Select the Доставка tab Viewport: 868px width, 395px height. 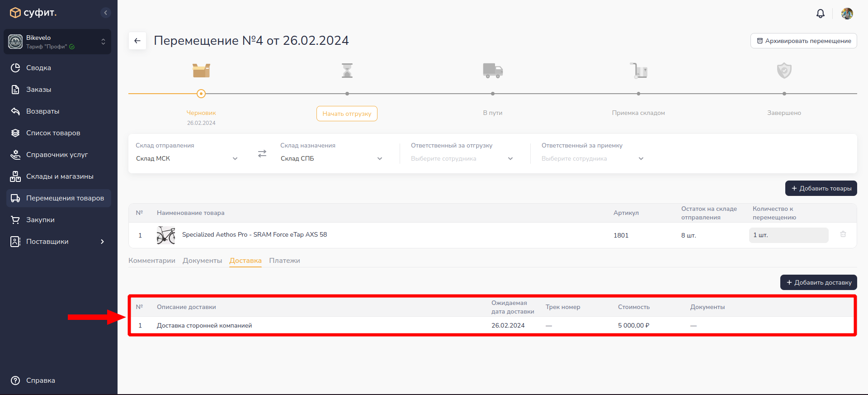[x=245, y=261]
